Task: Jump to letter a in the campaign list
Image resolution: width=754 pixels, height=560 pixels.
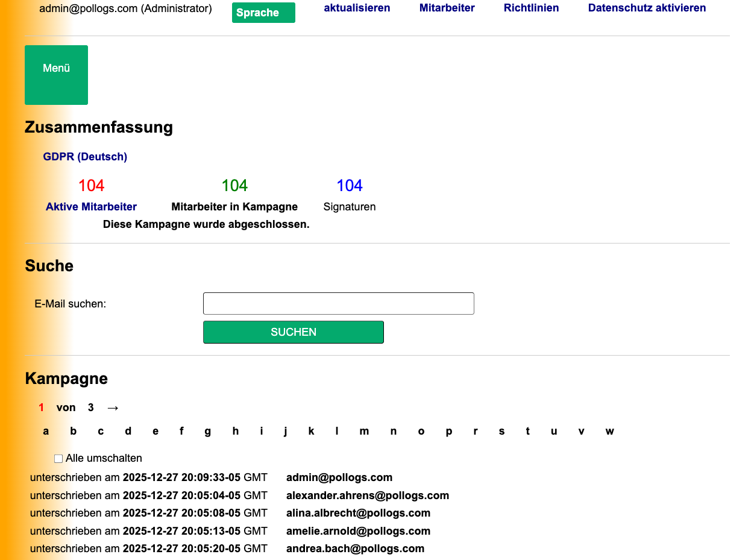Action: 46,431
